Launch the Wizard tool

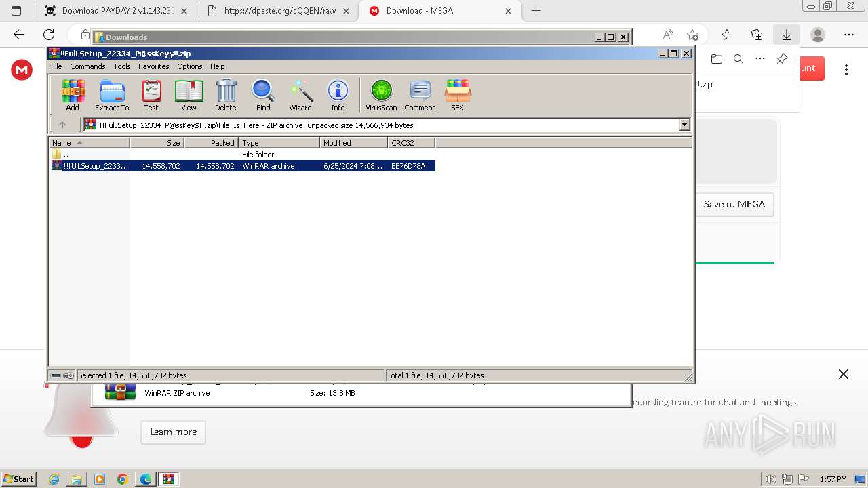click(300, 95)
